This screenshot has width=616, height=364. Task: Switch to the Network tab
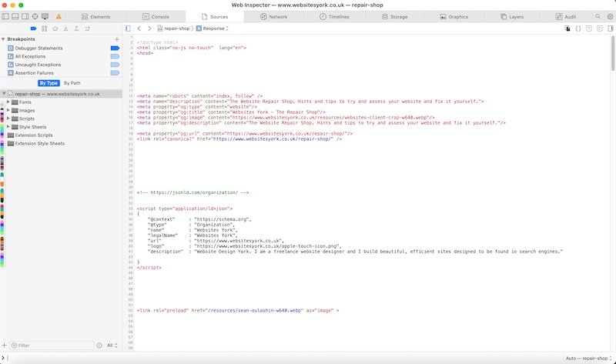pyautogui.click(x=274, y=16)
